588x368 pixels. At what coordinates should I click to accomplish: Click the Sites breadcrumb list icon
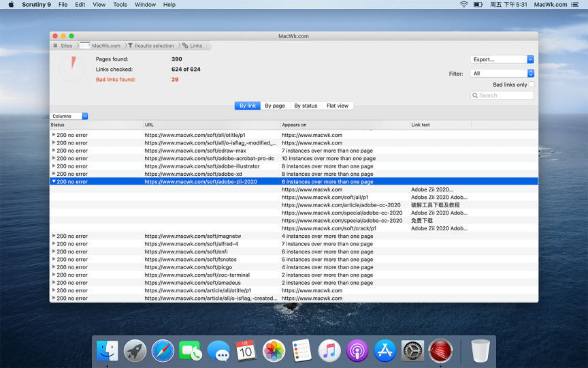[55, 46]
